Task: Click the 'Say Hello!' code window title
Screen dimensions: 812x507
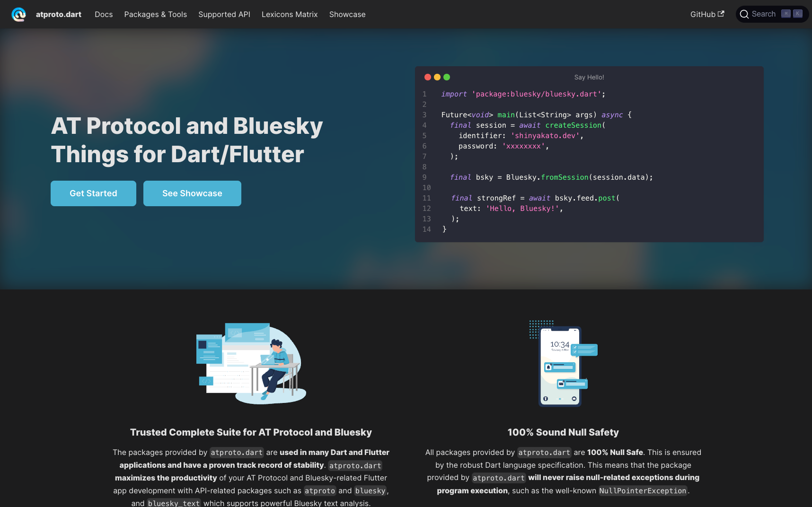Action: click(x=589, y=77)
